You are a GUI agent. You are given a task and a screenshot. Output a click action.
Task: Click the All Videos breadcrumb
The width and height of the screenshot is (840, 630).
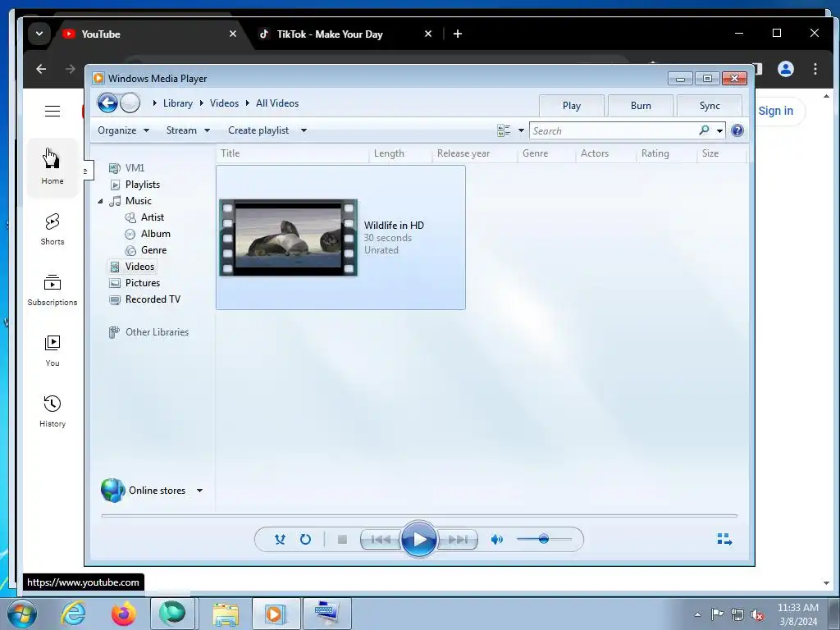click(x=277, y=103)
